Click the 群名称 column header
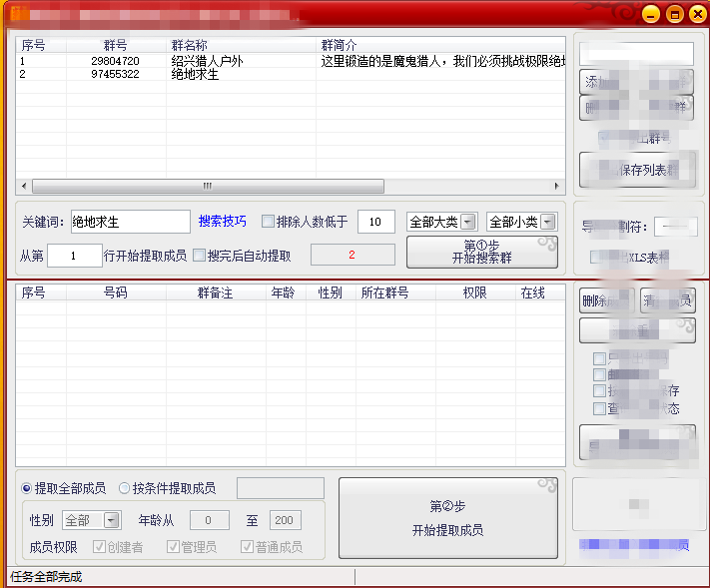This screenshot has width=710, height=588. (241, 45)
